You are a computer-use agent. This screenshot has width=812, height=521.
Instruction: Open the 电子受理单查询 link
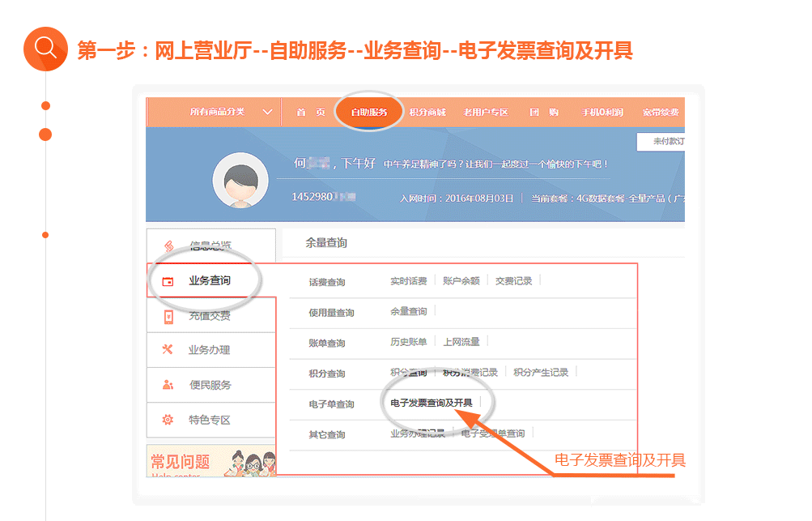492,433
